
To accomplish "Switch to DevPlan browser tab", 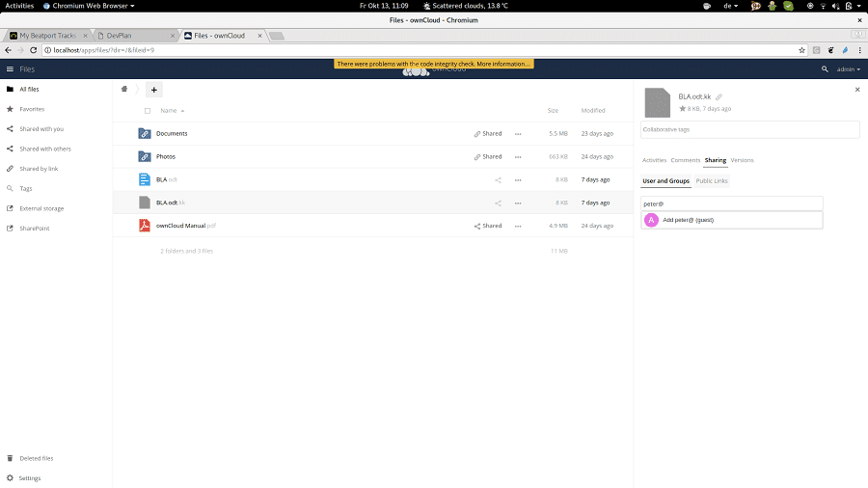I will (134, 36).
